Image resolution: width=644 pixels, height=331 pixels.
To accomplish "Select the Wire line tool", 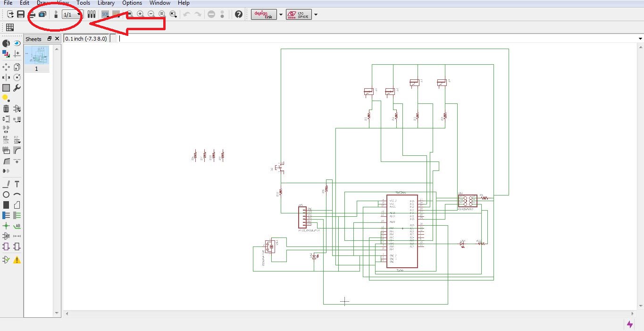I will coord(6,184).
